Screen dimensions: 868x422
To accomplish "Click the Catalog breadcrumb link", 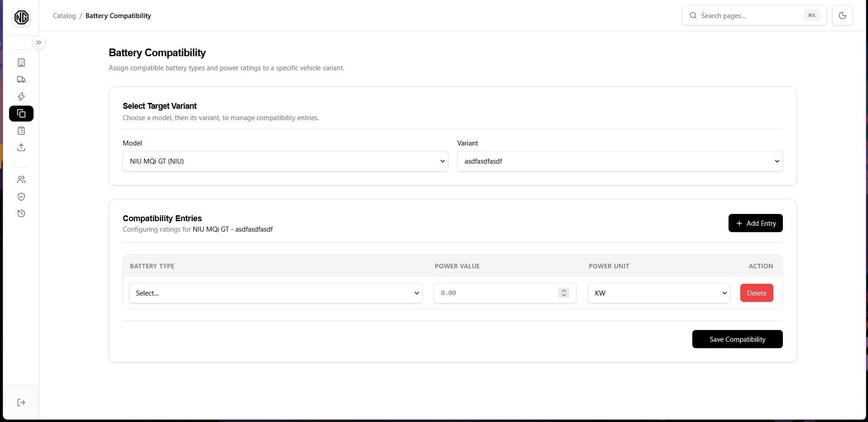I will click(x=64, y=16).
